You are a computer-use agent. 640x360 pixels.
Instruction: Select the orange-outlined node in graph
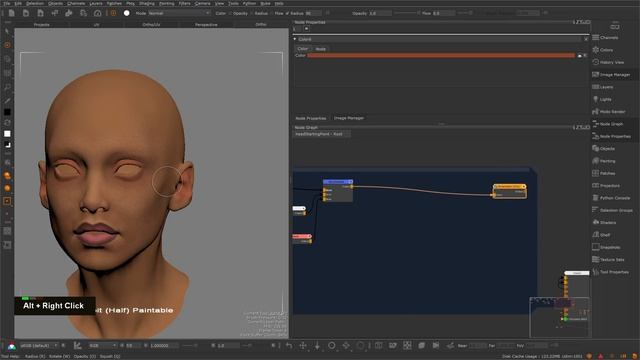pos(509,191)
